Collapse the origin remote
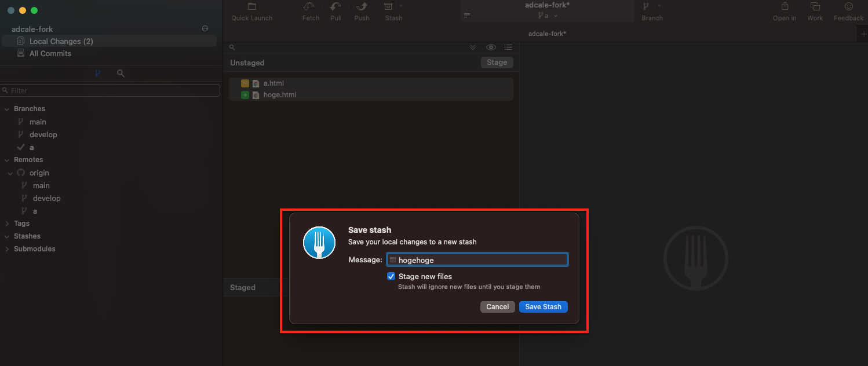This screenshot has width=868, height=366. (x=10, y=173)
